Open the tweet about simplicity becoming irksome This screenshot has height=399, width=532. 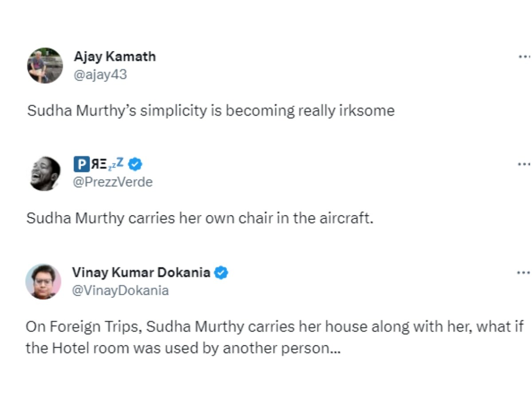pos(211,110)
